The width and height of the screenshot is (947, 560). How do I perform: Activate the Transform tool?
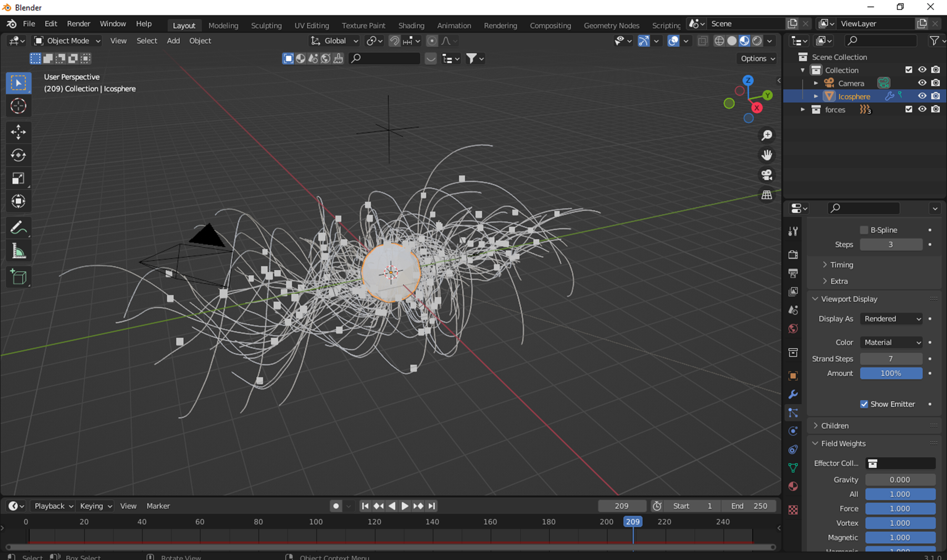click(18, 201)
